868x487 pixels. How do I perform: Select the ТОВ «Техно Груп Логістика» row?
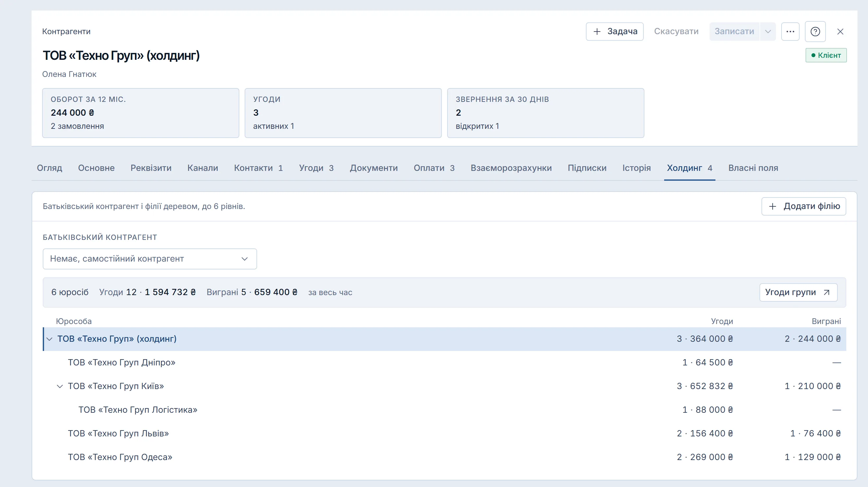pos(445,410)
